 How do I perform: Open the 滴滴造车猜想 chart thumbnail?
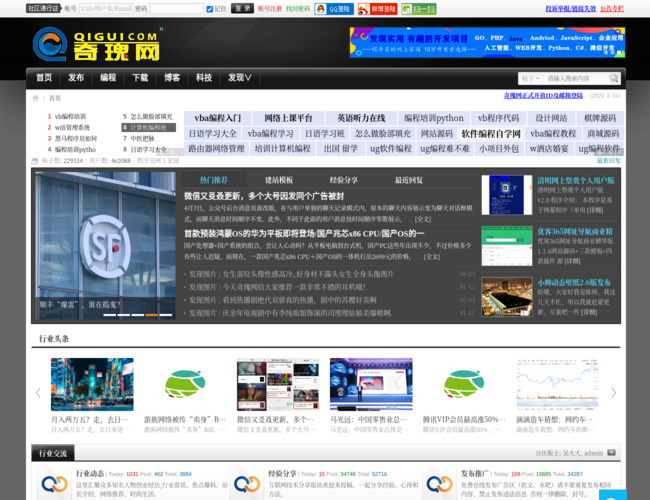pyautogui.click(x=557, y=384)
